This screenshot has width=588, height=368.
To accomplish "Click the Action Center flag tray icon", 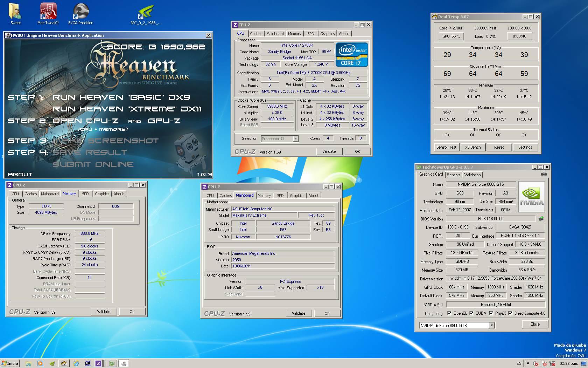I will (544, 364).
